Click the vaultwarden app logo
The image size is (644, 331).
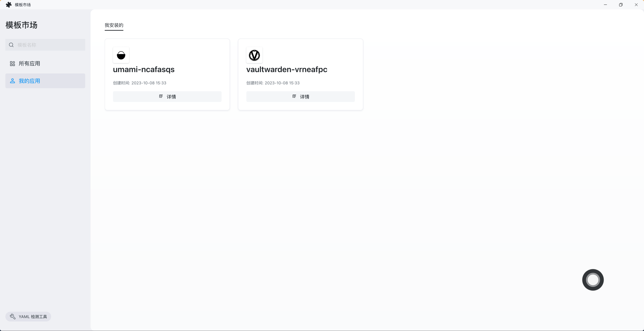[x=254, y=55]
